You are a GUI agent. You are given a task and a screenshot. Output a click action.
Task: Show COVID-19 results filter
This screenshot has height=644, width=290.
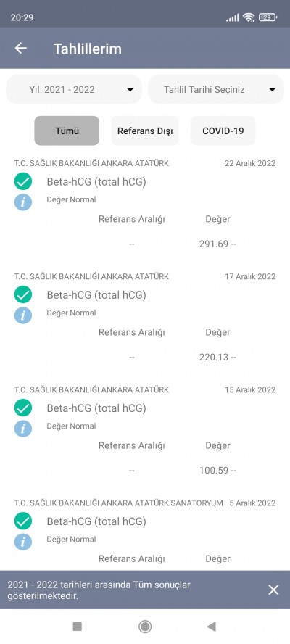(223, 131)
